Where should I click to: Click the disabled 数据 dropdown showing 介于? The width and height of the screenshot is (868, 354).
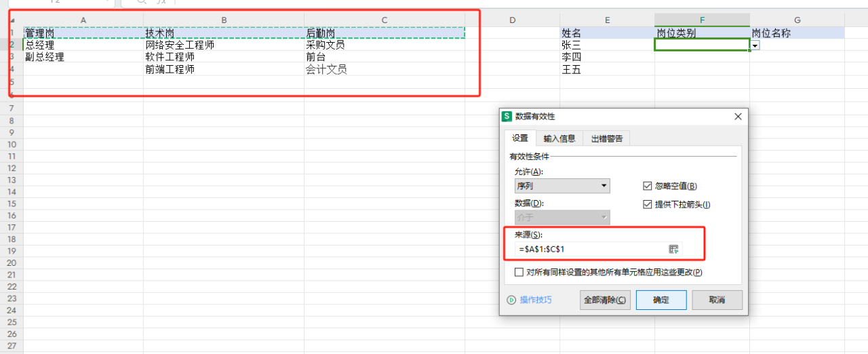click(562, 218)
